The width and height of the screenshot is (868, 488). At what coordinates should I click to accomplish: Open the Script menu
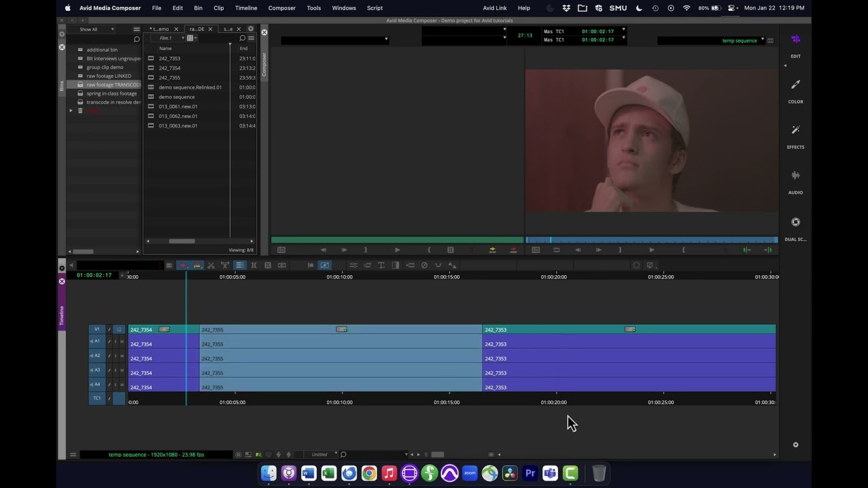pos(374,8)
